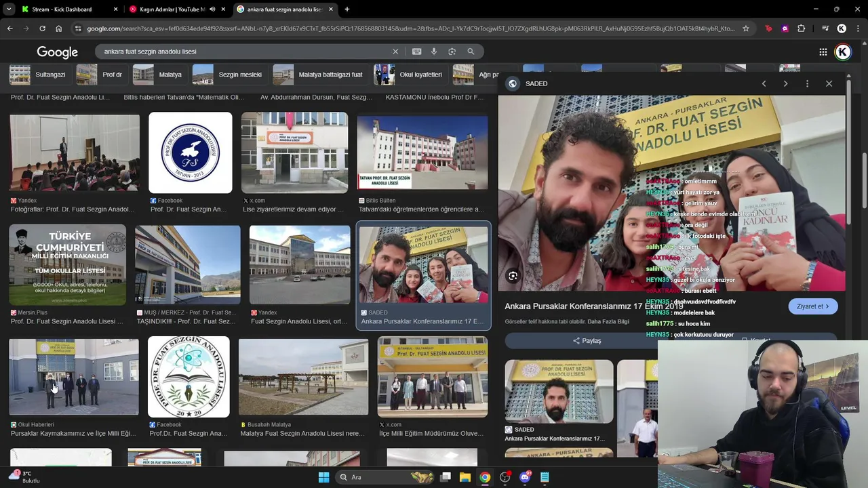This screenshot has height=488, width=868.
Task: Switch to the Kırgın Adımlar YouTube tab
Action: [176, 9]
